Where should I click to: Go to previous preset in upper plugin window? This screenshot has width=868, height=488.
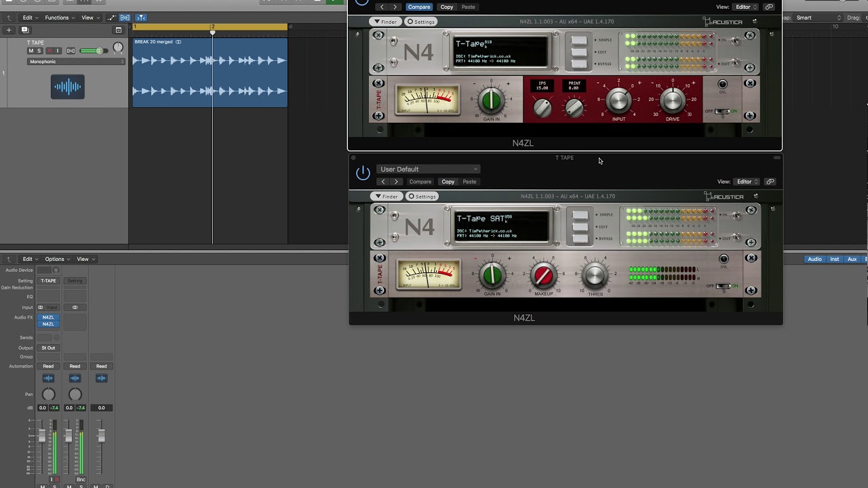click(x=382, y=7)
